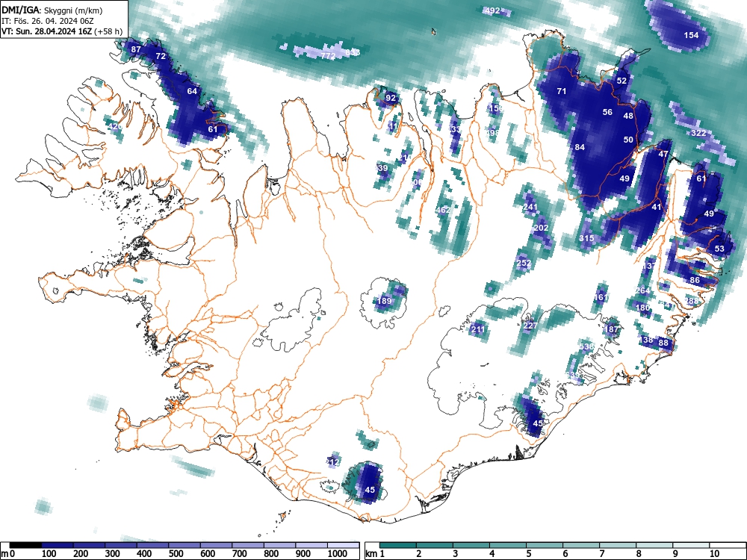The width and height of the screenshot is (747, 560).
Task: Click the visibility value 41
Action: (x=657, y=207)
